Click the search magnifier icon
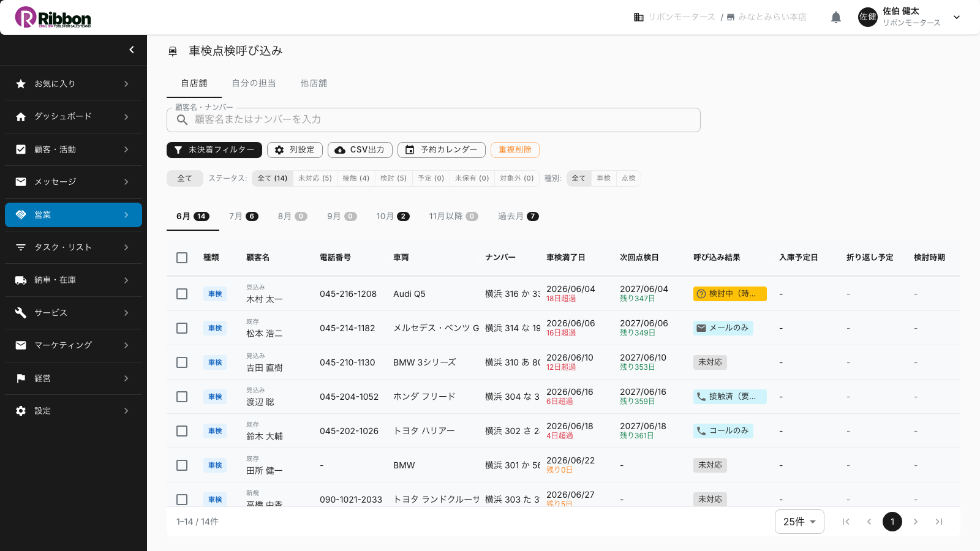 pyautogui.click(x=182, y=120)
